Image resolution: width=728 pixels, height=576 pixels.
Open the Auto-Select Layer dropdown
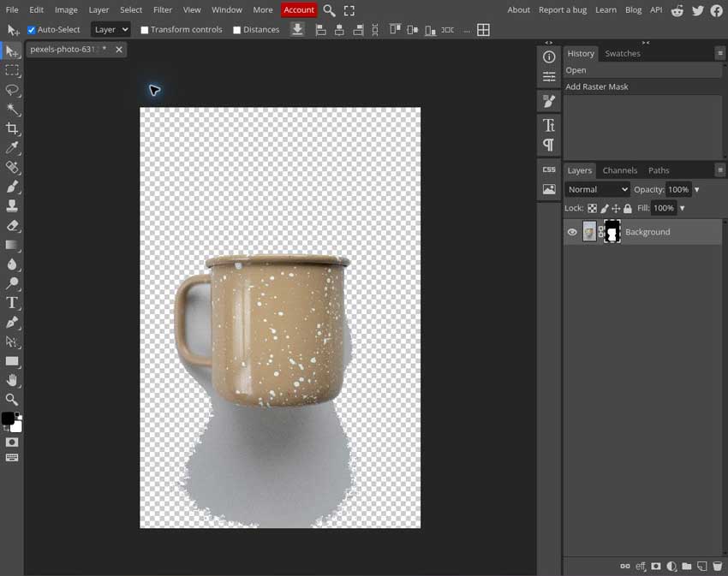click(x=110, y=30)
